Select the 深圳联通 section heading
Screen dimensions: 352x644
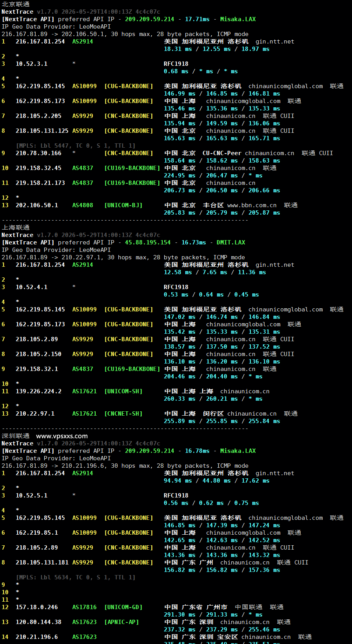(x=16, y=436)
